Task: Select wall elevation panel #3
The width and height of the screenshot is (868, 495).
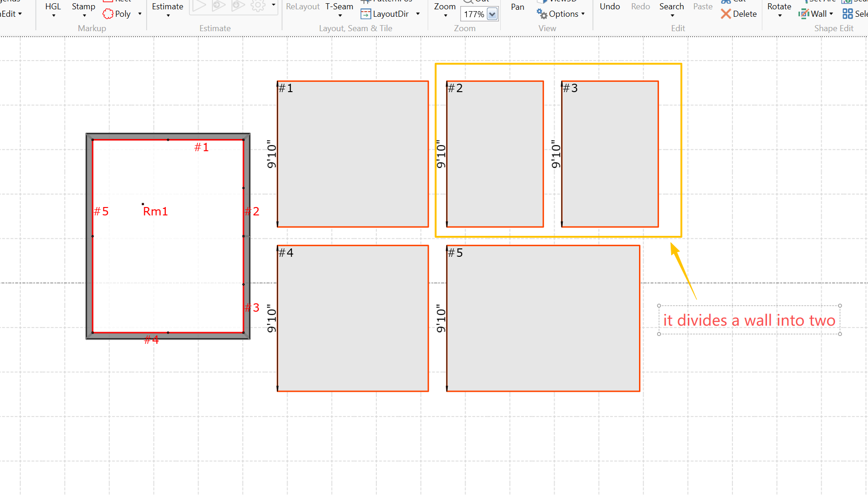Action: (610, 154)
